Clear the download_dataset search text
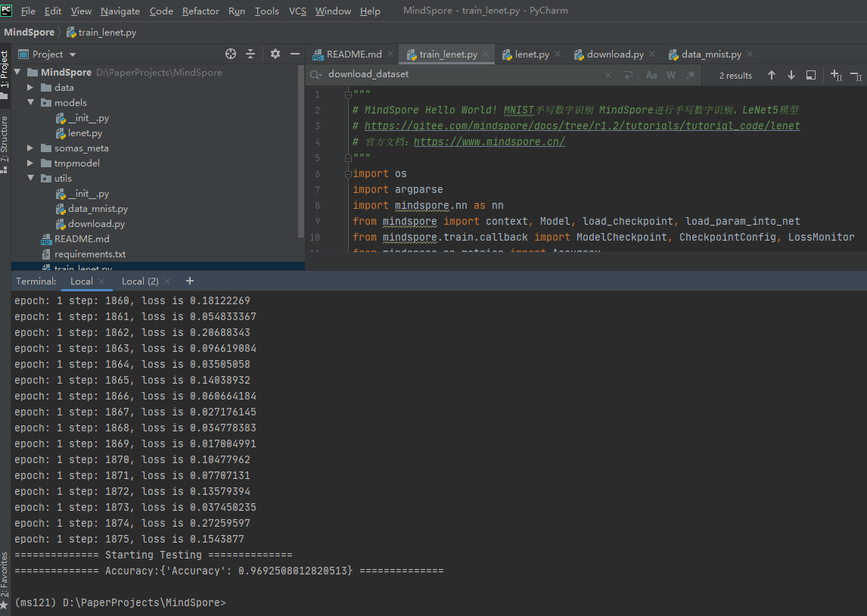This screenshot has height=616, width=867. click(608, 75)
